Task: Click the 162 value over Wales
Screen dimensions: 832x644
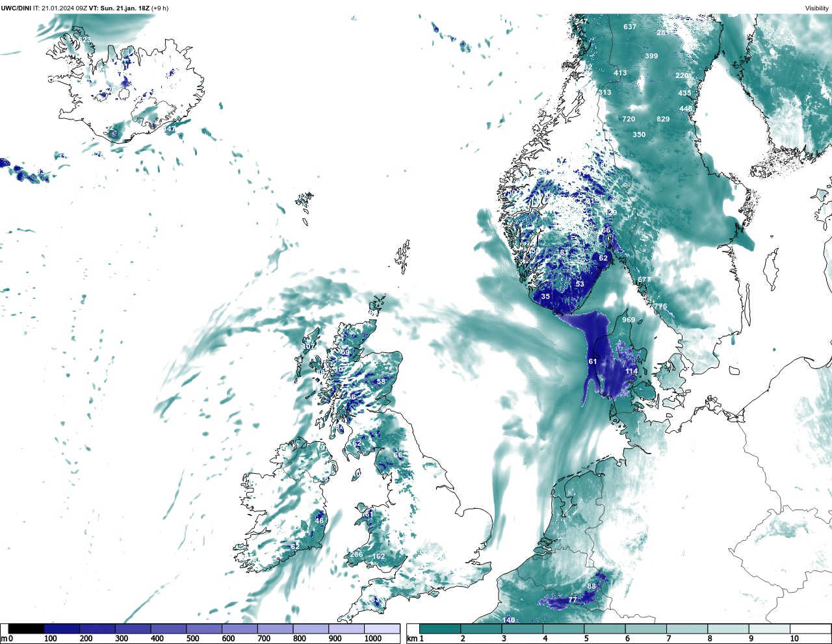Action: point(378,556)
